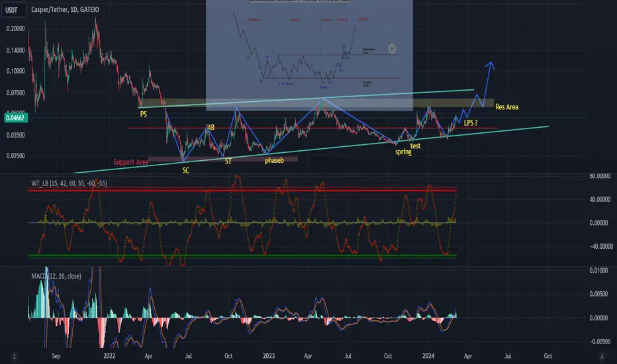
Task: Select the 'Support Area' red text label
Action: tap(130, 162)
